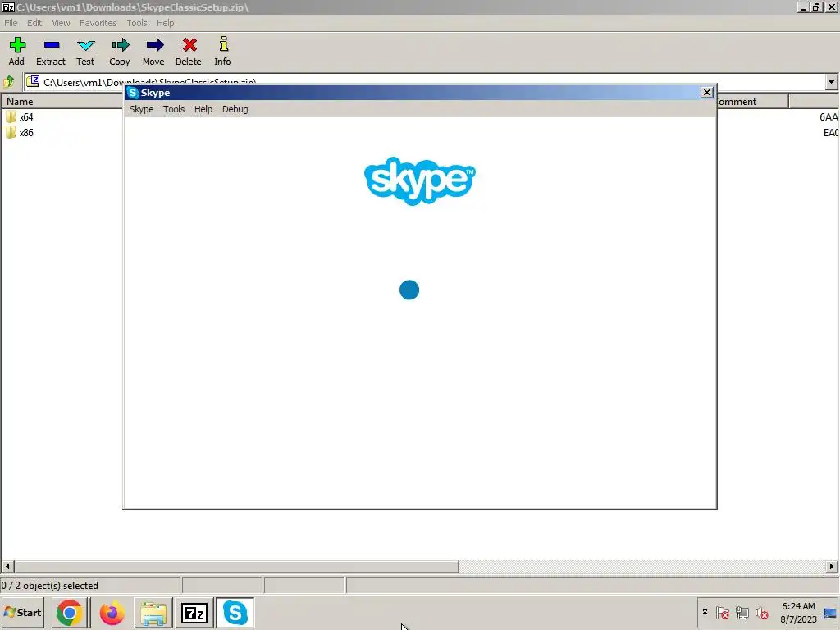Screen dimensions: 840x630
Task: Click the Move toolbar icon
Action: [153, 51]
